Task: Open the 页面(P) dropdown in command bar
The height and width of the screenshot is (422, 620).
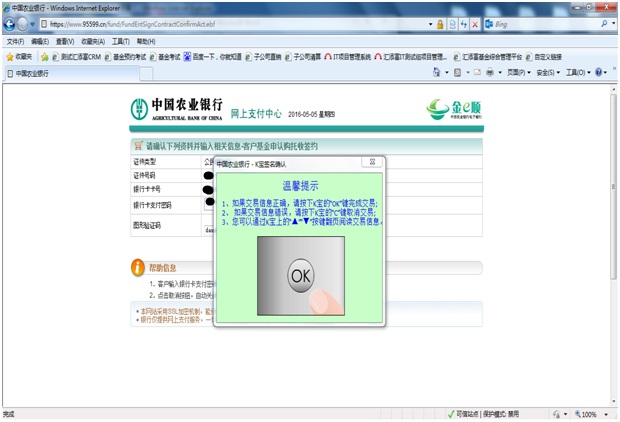Action: (516, 73)
